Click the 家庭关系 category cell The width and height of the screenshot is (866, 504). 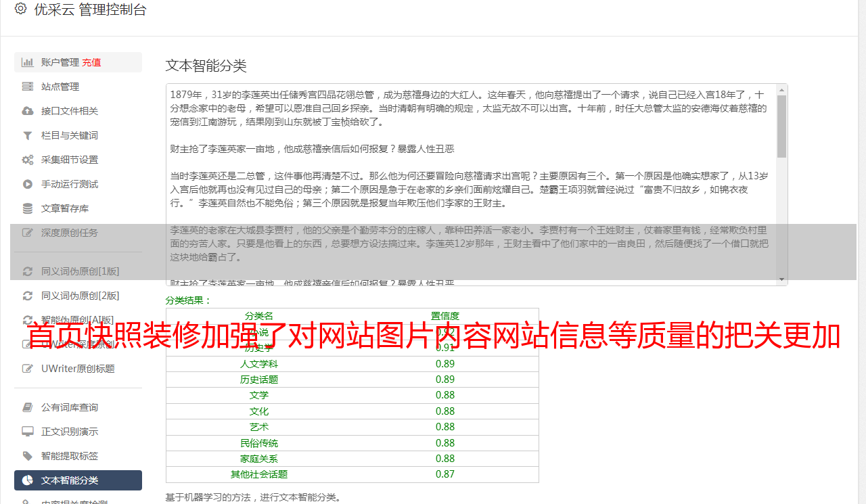pos(259,459)
